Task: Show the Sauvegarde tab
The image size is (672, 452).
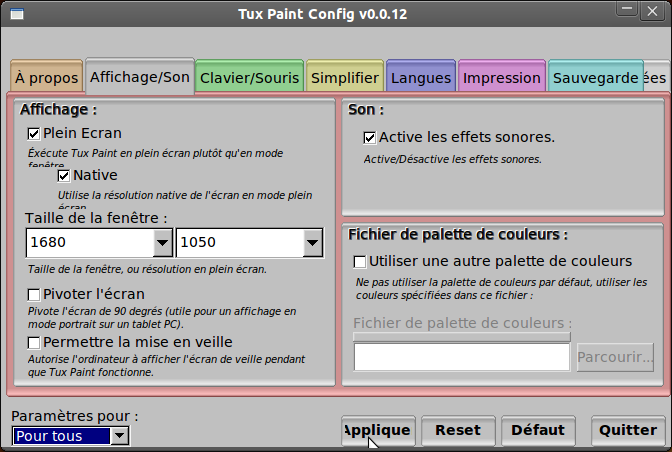Action: (x=595, y=78)
